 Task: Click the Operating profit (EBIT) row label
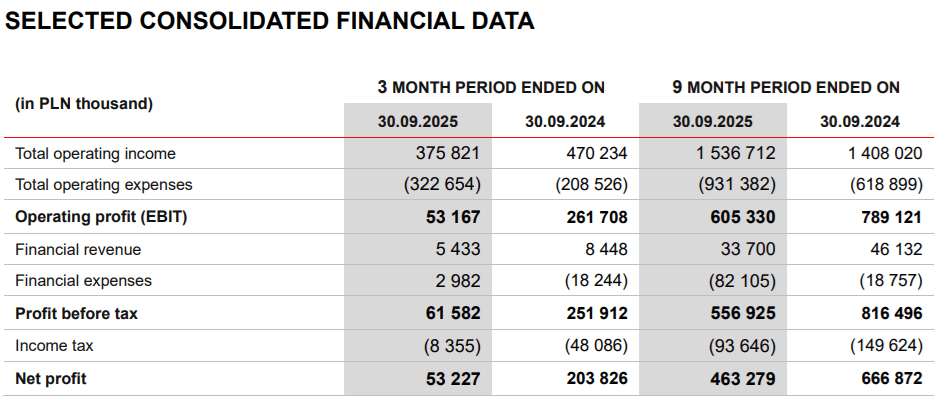tap(101, 217)
